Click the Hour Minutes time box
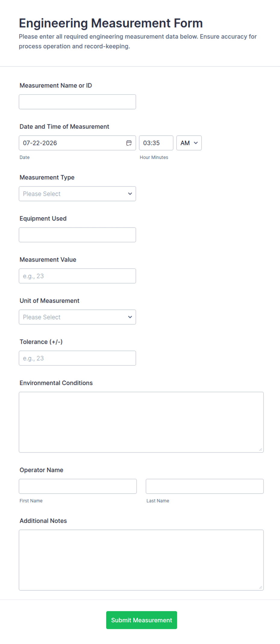Image resolution: width=280 pixels, height=644 pixels. tap(156, 143)
